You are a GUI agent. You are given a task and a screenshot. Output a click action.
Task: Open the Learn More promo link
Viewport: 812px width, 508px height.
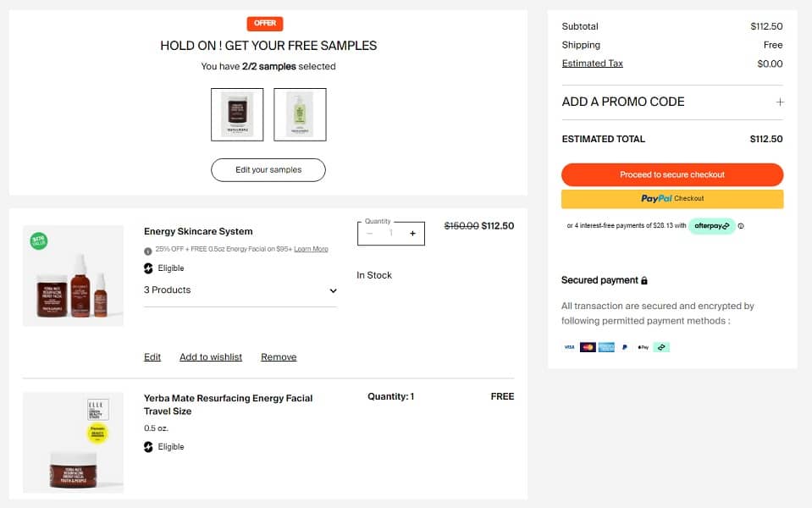click(x=311, y=250)
